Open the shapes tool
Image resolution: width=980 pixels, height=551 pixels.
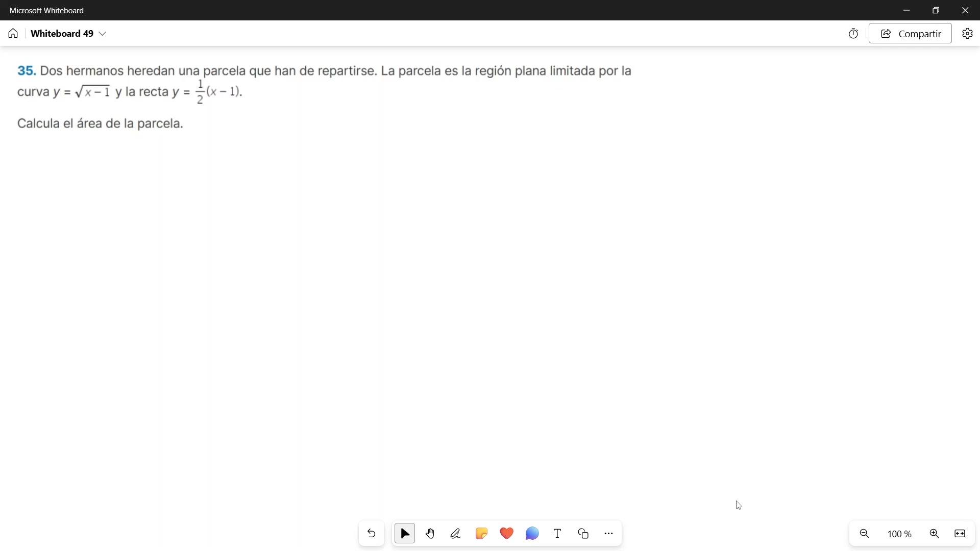[x=583, y=534]
